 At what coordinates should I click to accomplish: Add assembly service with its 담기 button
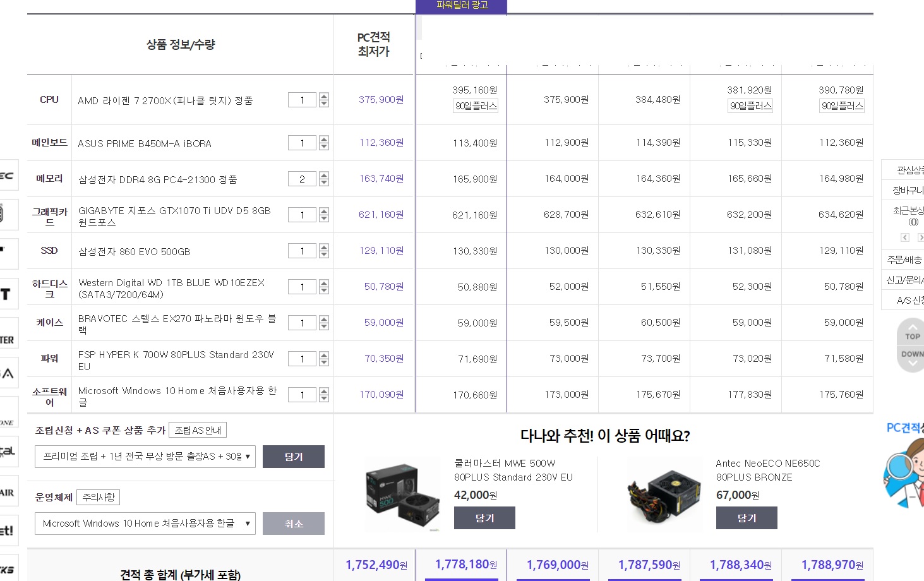[294, 457]
